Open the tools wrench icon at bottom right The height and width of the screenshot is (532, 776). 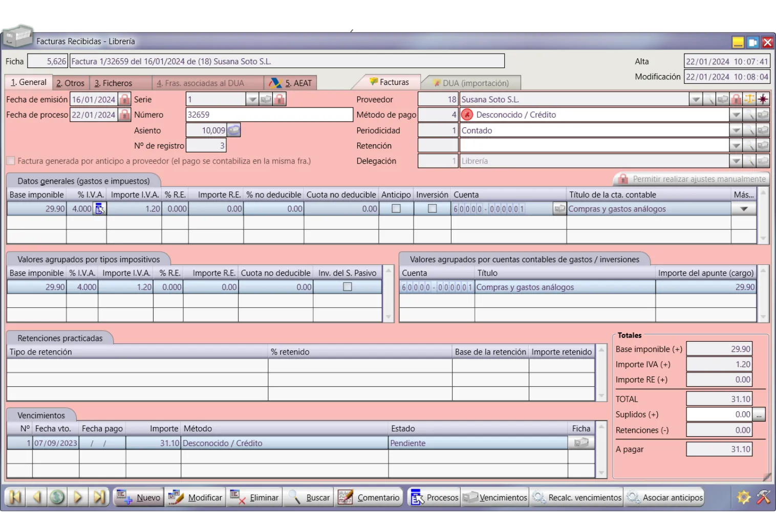point(763,497)
